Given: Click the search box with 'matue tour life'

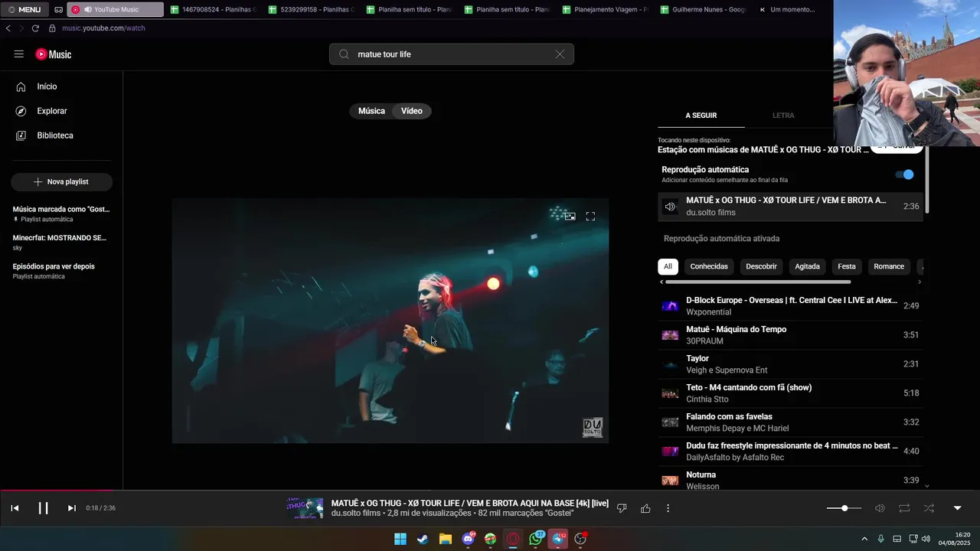Looking at the screenshot, I should 452,54.
